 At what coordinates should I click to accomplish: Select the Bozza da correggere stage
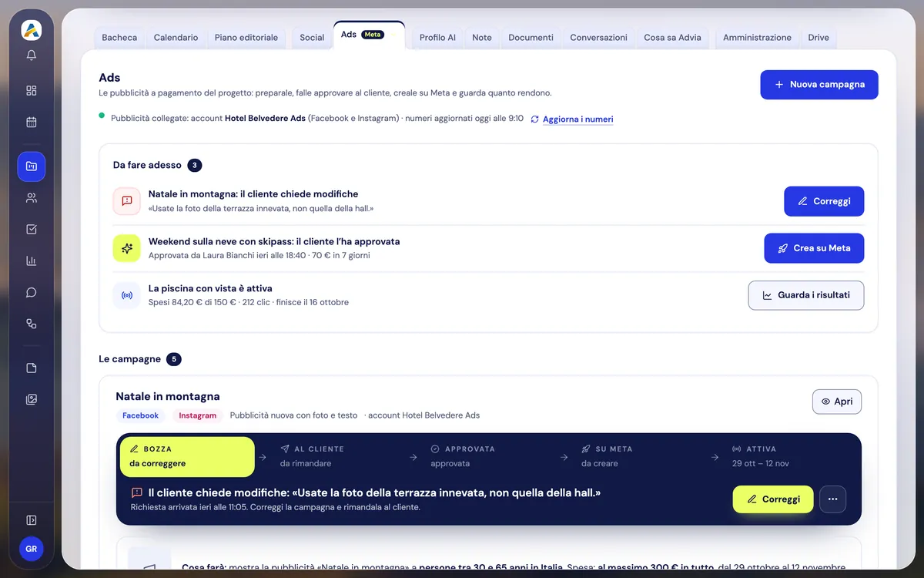[187, 456]
